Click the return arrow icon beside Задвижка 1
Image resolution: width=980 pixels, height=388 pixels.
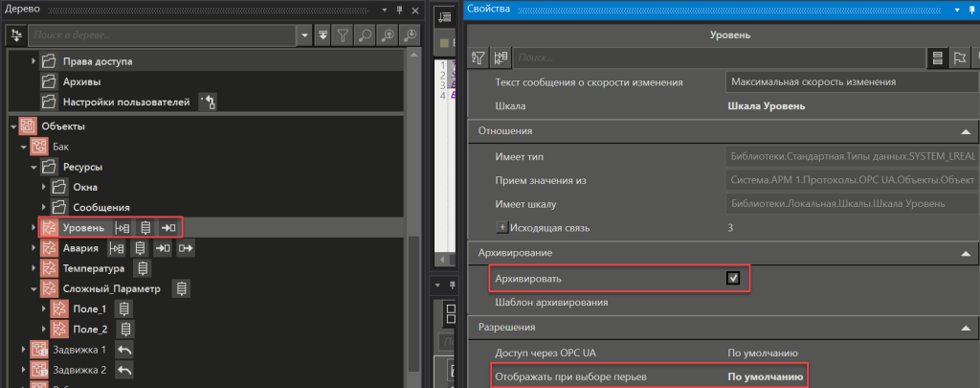[124, 350]
